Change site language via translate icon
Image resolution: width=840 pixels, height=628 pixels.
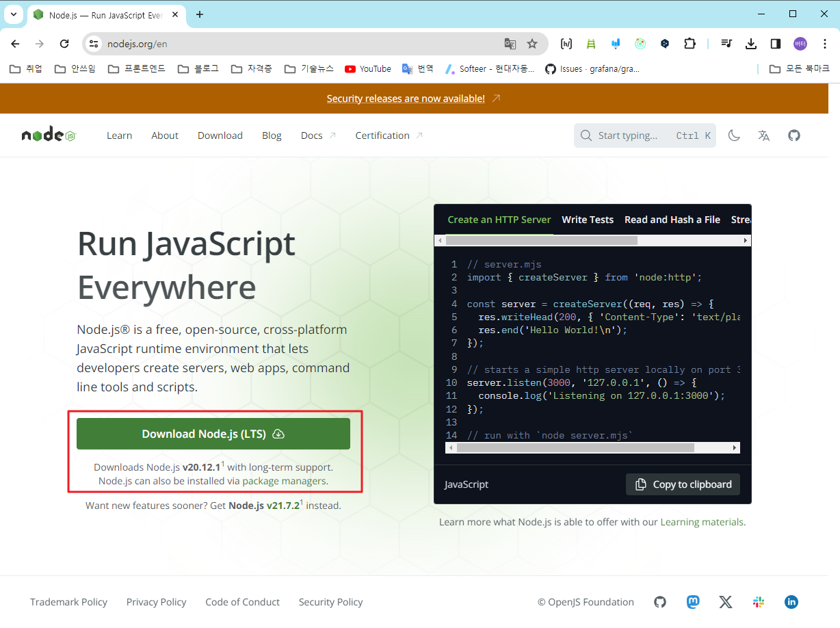[x=764, y=135]
